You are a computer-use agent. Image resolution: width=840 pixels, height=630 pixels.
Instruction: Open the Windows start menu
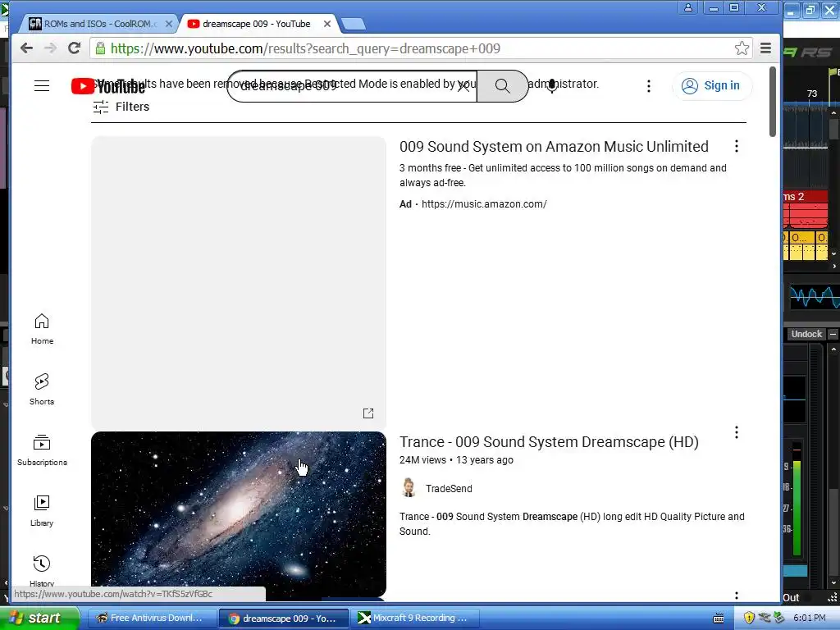(x=40, y=618)
